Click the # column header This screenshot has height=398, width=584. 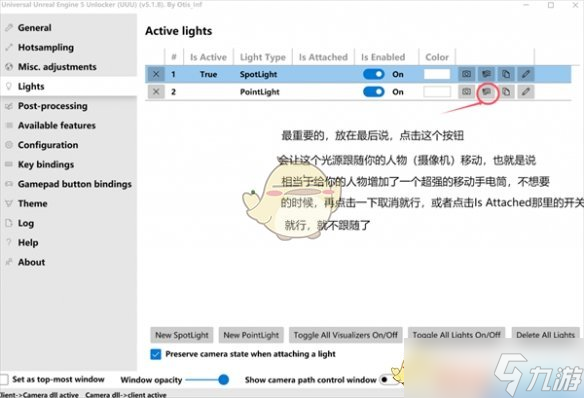point(174,57)
